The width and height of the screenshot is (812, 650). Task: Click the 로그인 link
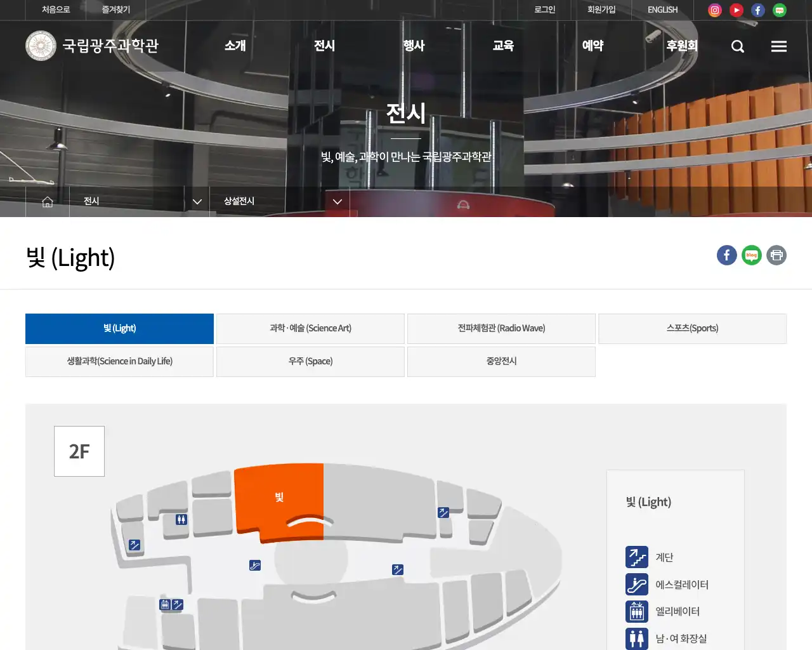point(544,10)
